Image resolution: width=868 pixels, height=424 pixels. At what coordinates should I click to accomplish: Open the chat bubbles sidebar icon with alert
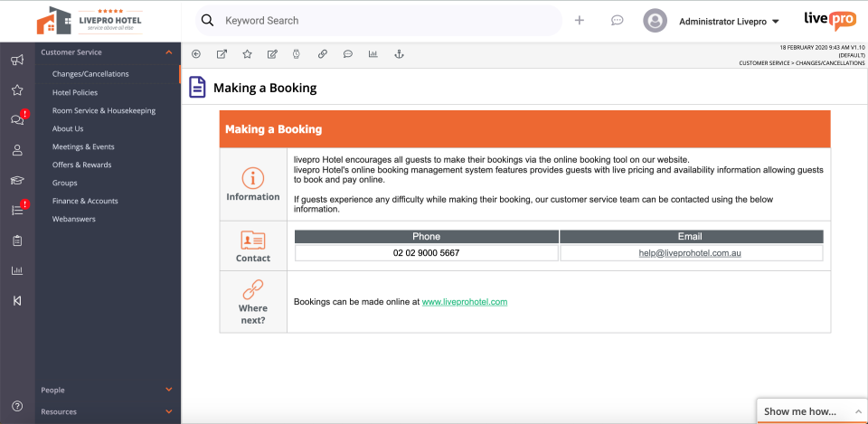point(18,119)
